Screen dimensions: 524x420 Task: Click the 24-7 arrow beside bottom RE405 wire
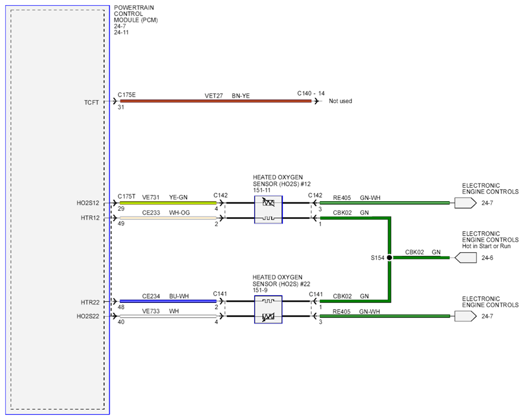pos(465,316)
